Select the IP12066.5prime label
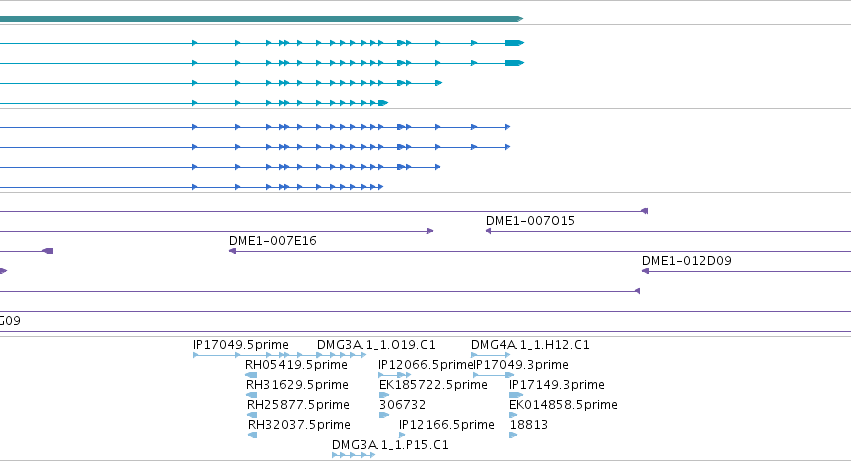Image resolution: width=851 pixels, height=461 pixels. pos(426,365)
